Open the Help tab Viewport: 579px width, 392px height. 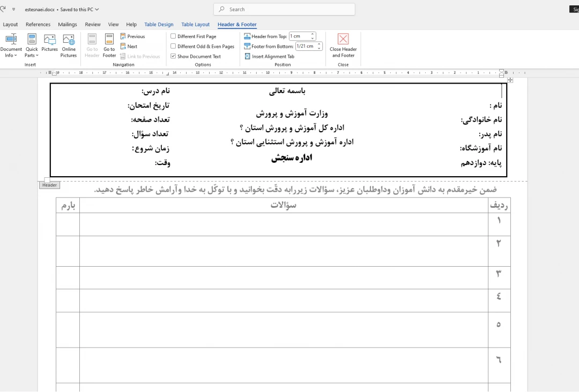(131, 24)
